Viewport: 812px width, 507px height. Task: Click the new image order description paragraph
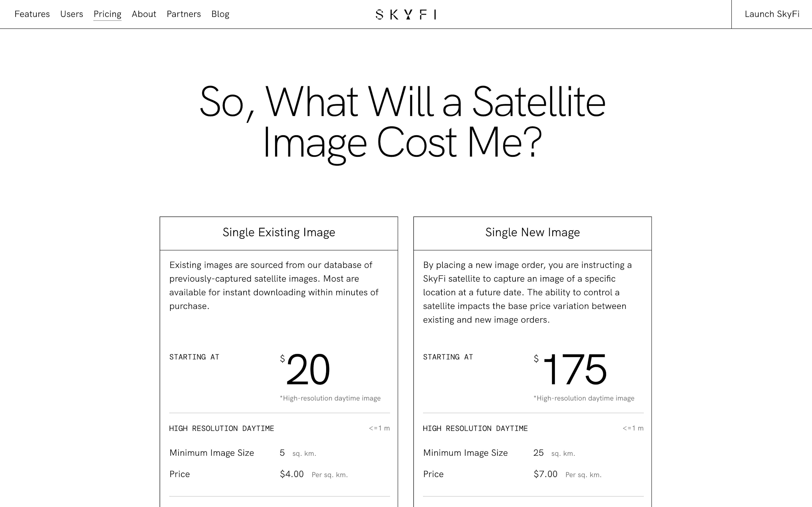click(x=527, y=292)
